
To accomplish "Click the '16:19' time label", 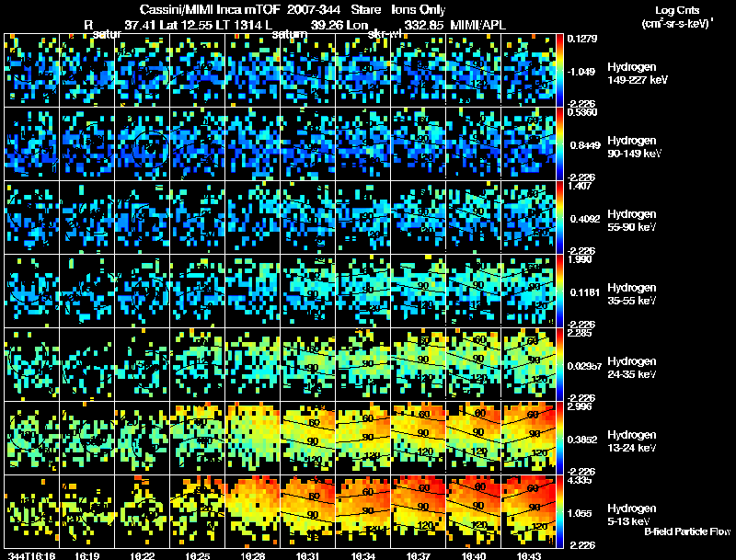I will pos(86,556).
